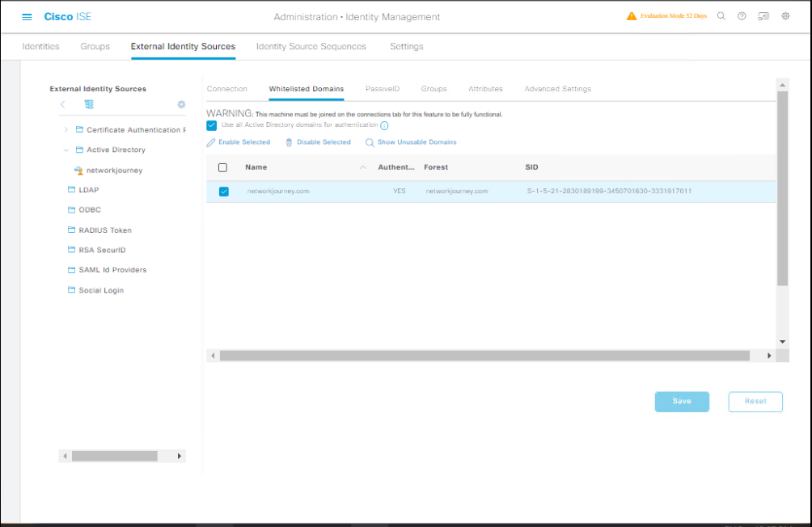Screen dimensions: 812x527
Task: Click the RSA SecurID folder icon
Action: click(71, 250)
